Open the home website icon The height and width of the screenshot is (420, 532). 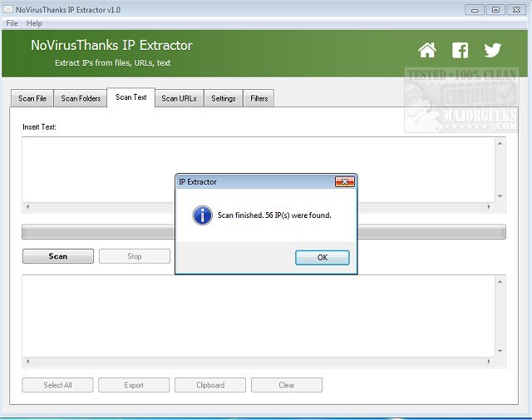click(426, 50)
